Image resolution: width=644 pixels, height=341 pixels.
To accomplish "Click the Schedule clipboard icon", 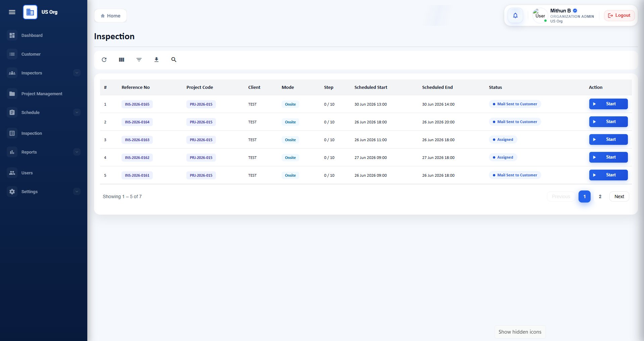I will point(12,112).
